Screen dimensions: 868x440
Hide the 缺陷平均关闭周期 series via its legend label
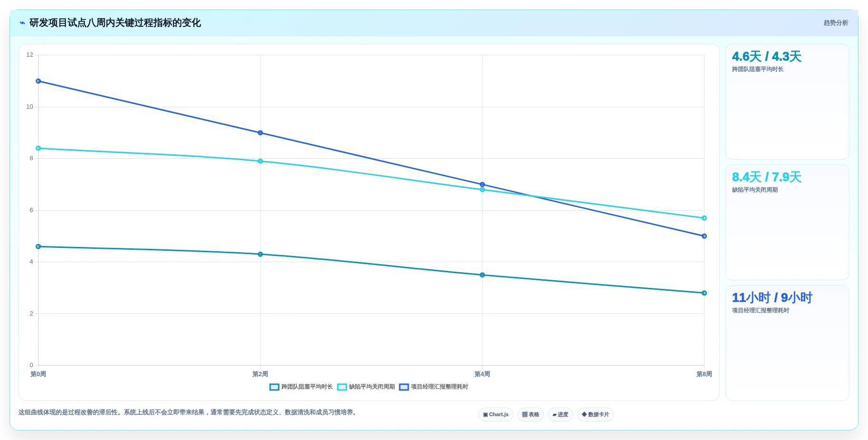pos(372,387)
